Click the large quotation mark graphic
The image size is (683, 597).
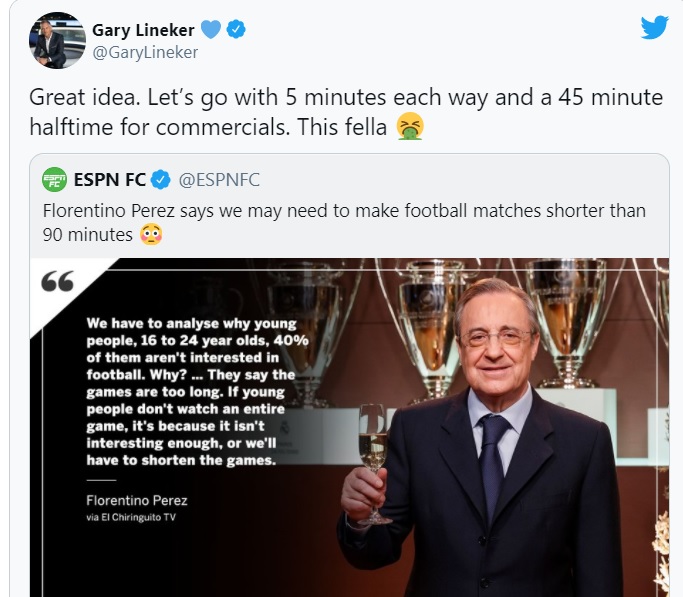[x=58, y=281]
